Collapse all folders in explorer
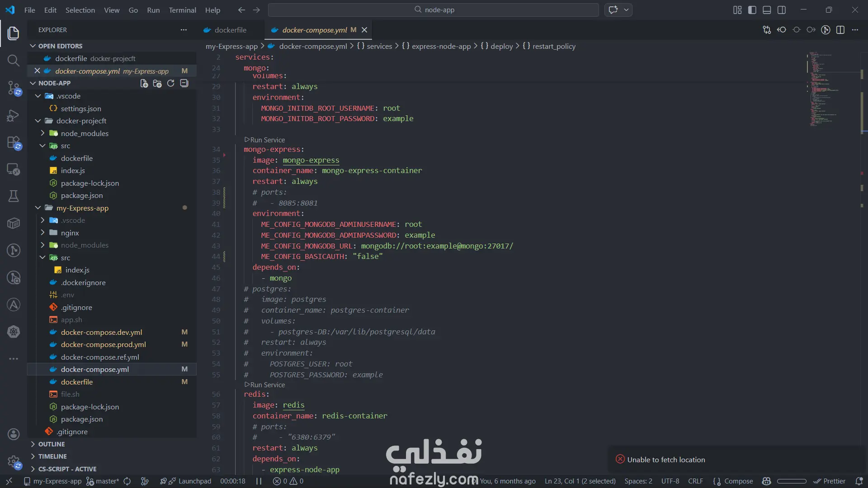The width and height of the screenshot is (868, 488). pos(184,83)
